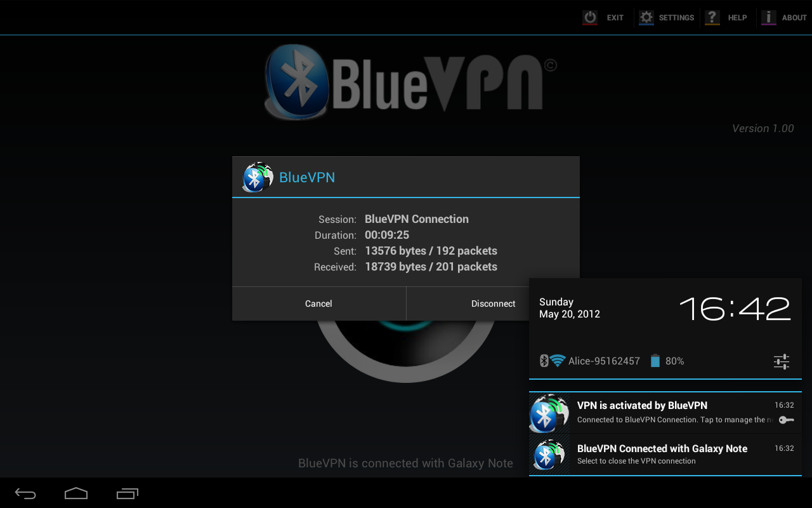
Task: Tap the battery icon
Action: tap(655, 361)
